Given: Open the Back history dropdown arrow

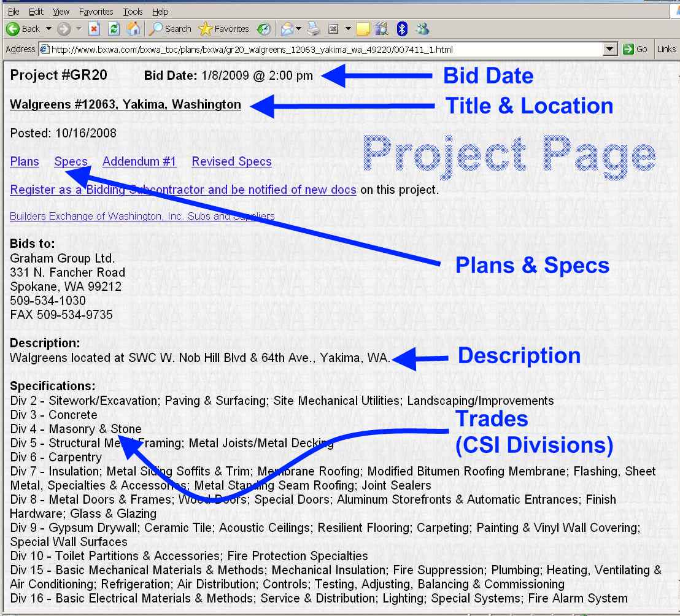Looking at the screenshot, I should pyautogui.click(x=48, y=29).
